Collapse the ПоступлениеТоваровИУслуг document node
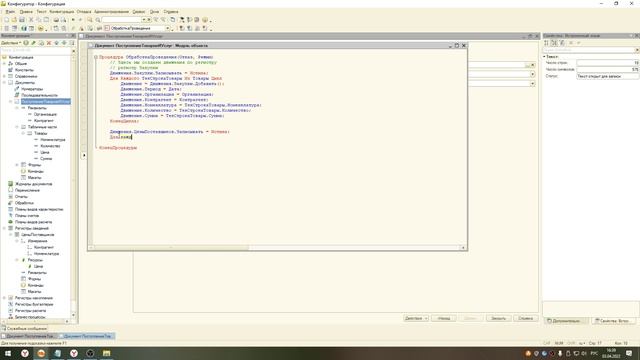Screen dimensions: 640x360 point(11,101)
